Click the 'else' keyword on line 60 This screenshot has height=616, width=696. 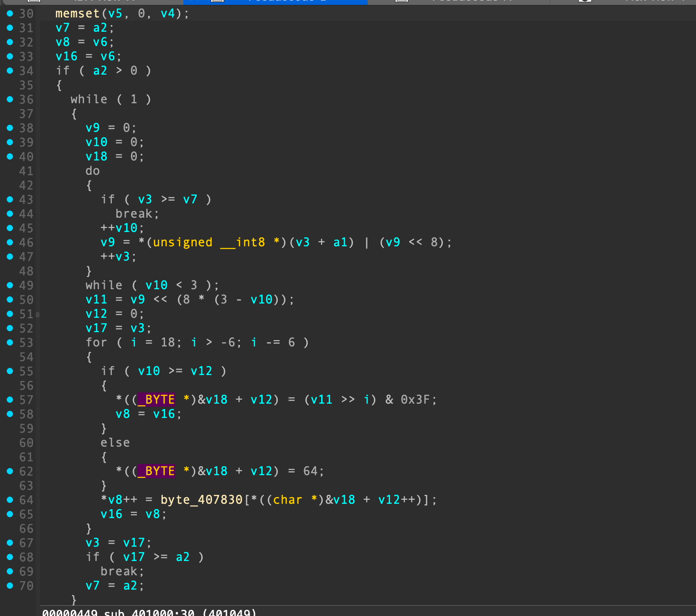115,443
